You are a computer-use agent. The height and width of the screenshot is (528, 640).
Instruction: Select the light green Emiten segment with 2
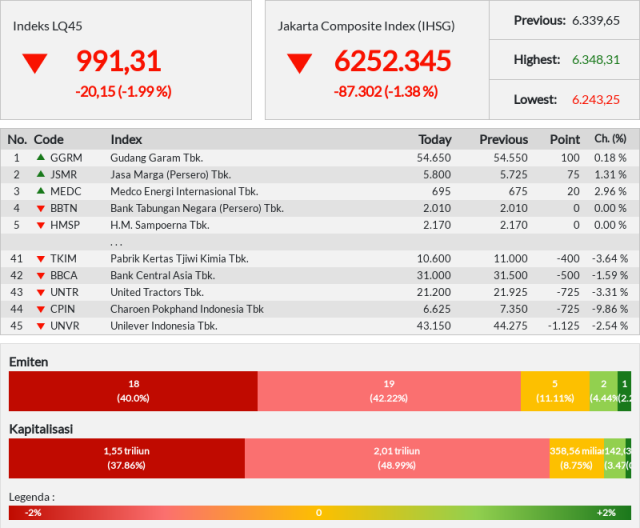pyautogui.click(x=604, y=391)
